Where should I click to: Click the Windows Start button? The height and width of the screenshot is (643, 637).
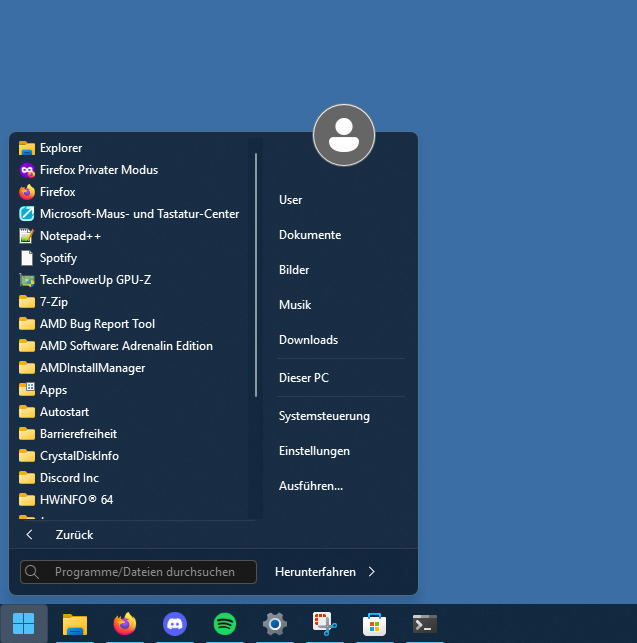click(24, 624)
